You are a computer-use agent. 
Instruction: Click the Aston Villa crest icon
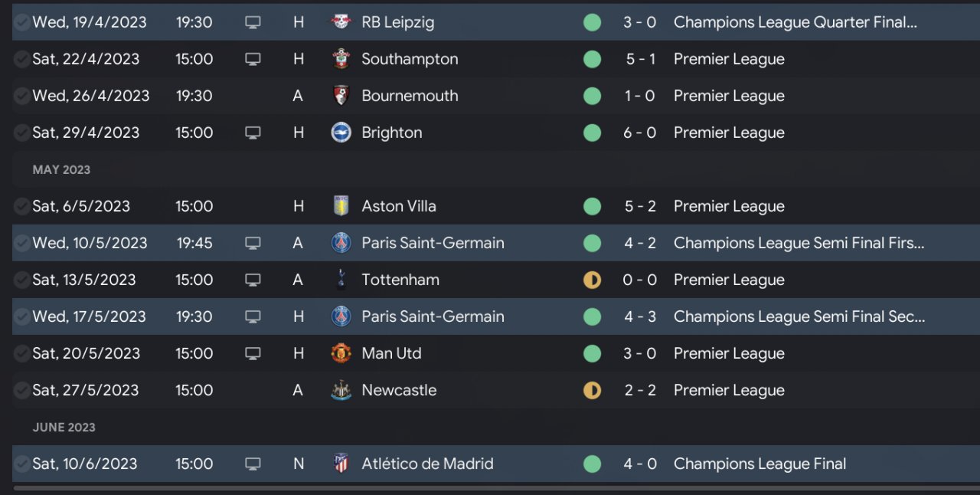coord(341,206)
